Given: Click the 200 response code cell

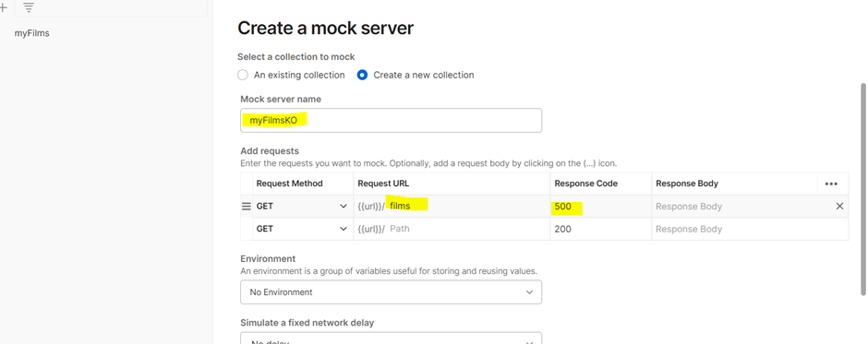Looking at the screenshot, I should (x=600, y=229).
